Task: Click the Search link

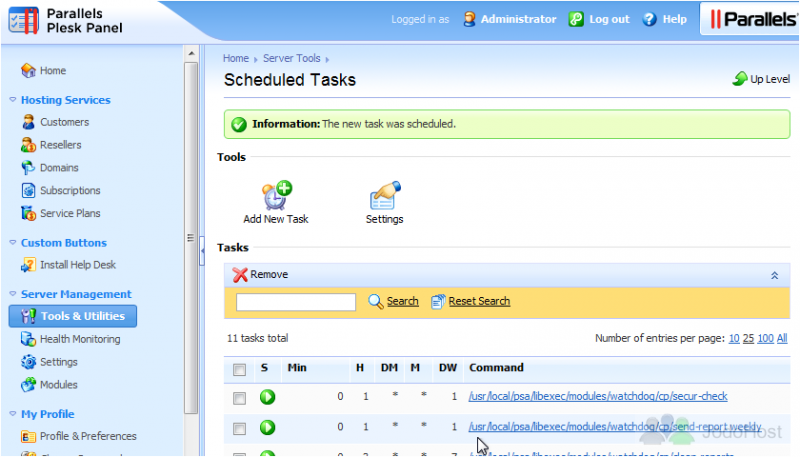Action: pos(403,301)
